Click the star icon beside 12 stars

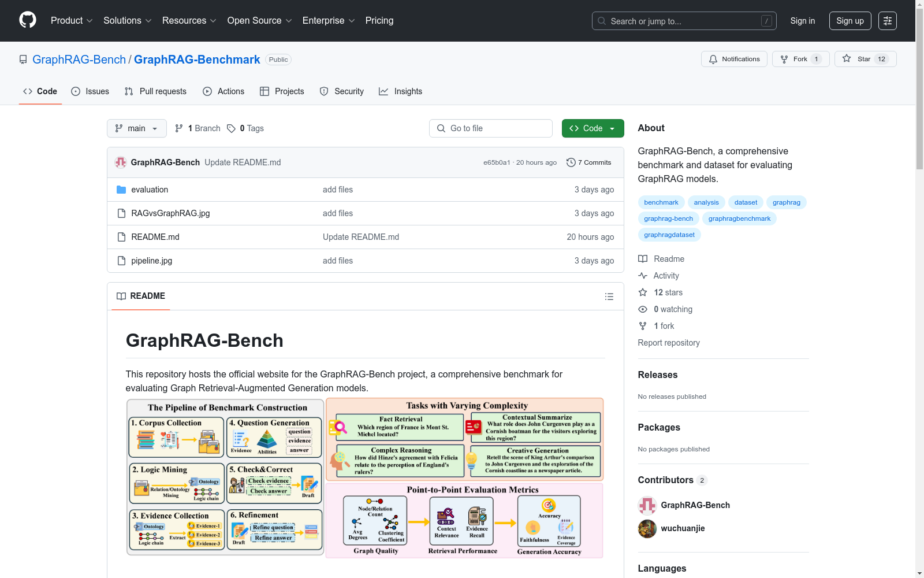tap(643, 292)
